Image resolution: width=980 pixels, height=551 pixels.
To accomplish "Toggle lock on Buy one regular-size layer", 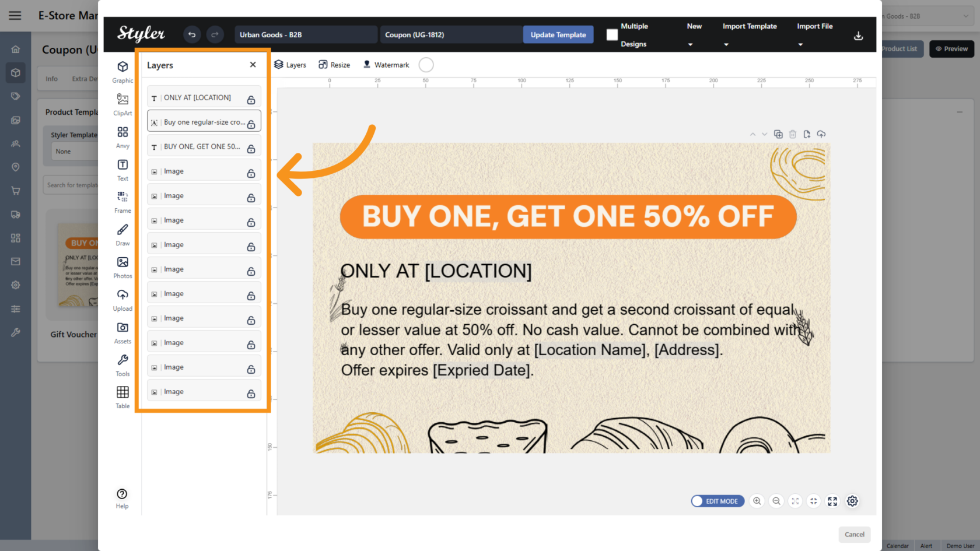I will point(251,124).
